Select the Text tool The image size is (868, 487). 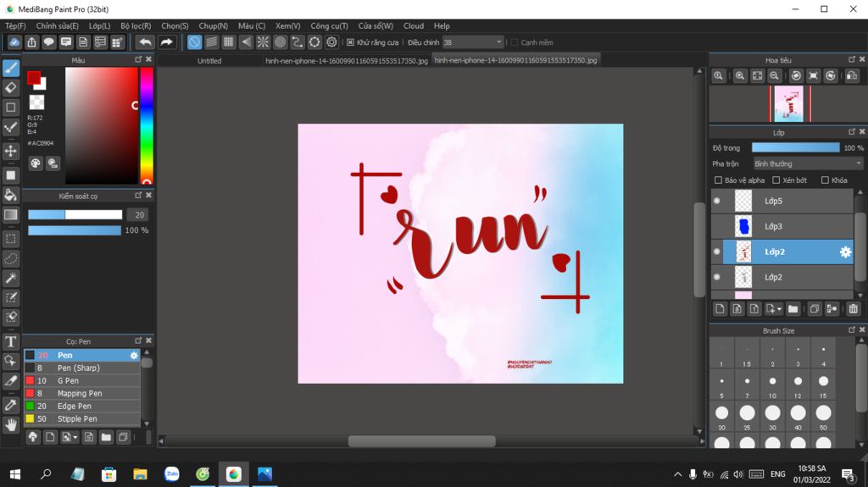tap(10, 341)
